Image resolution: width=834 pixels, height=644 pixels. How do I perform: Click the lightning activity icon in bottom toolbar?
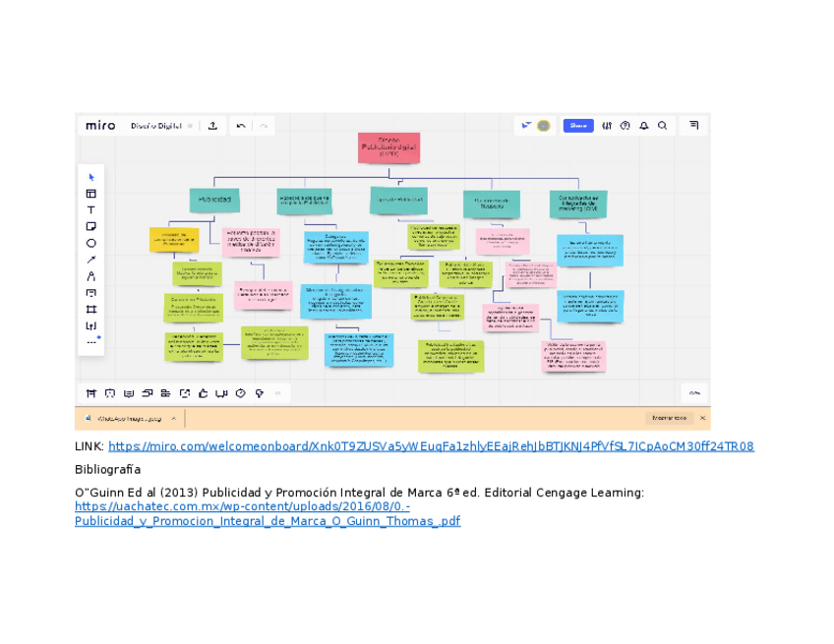260,393
